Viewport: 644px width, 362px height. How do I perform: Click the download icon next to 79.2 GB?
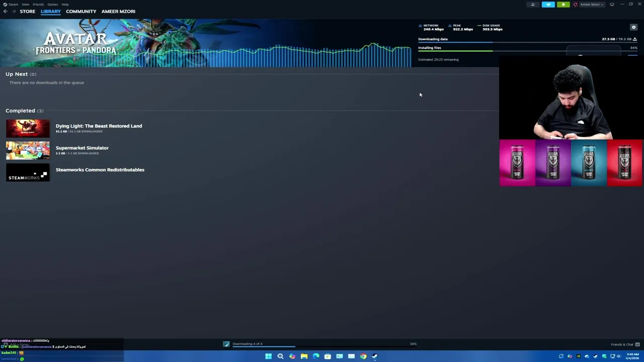click(634, 39)
